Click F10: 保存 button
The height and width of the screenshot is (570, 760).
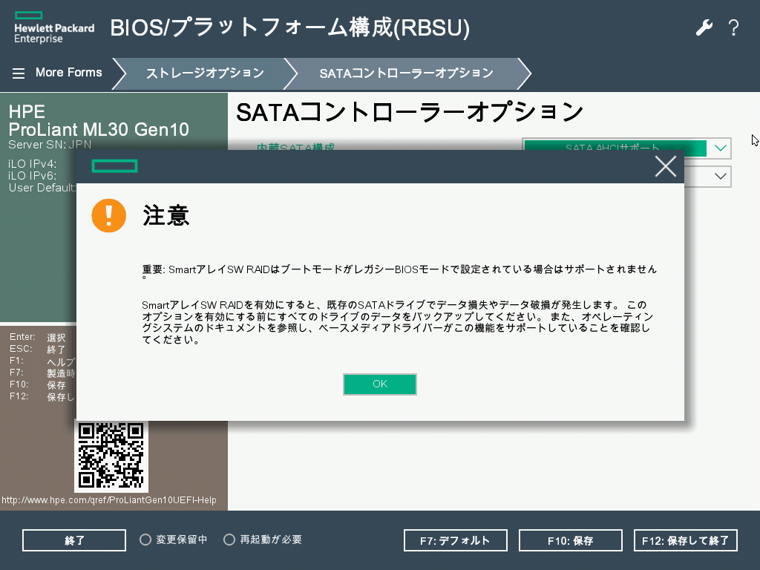570,540
